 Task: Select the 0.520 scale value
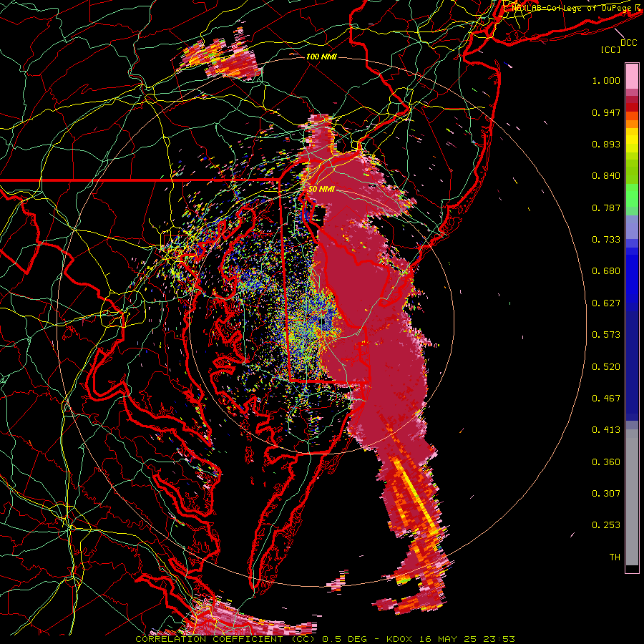606,367
